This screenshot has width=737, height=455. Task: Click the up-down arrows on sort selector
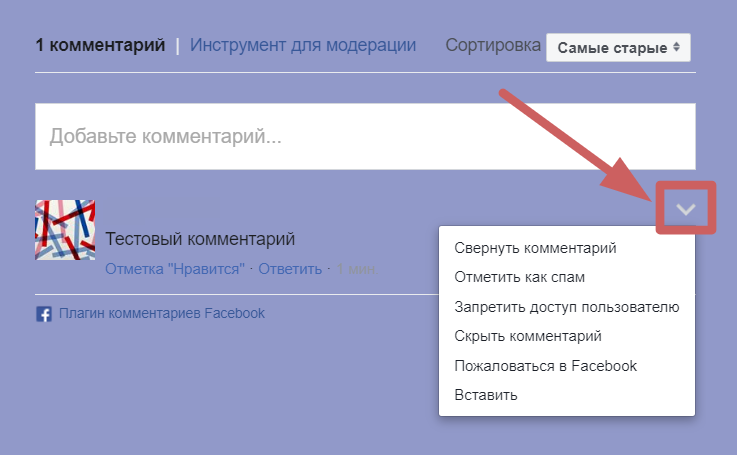coord(677,47)
